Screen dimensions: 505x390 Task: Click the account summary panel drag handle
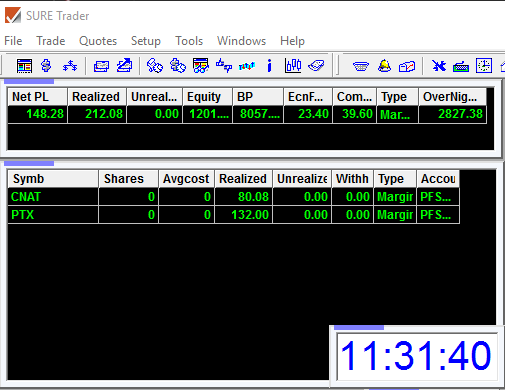coord(29,82)
